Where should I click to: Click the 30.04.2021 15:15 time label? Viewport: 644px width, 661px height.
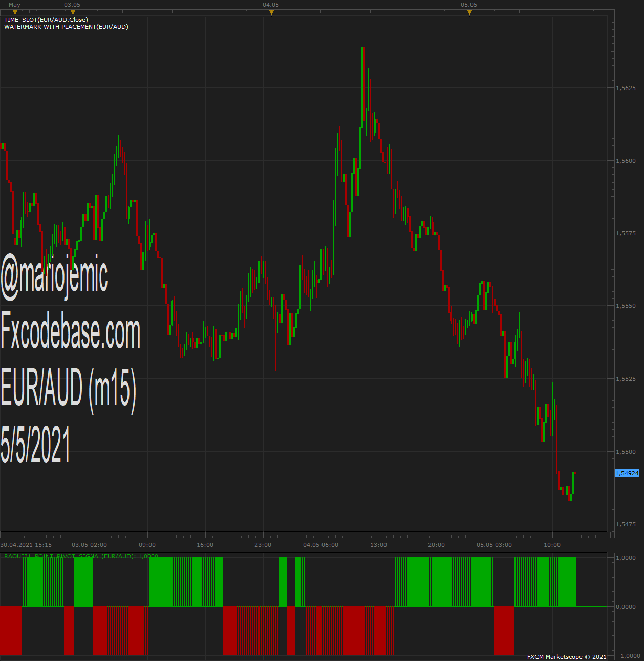point(26,545)
